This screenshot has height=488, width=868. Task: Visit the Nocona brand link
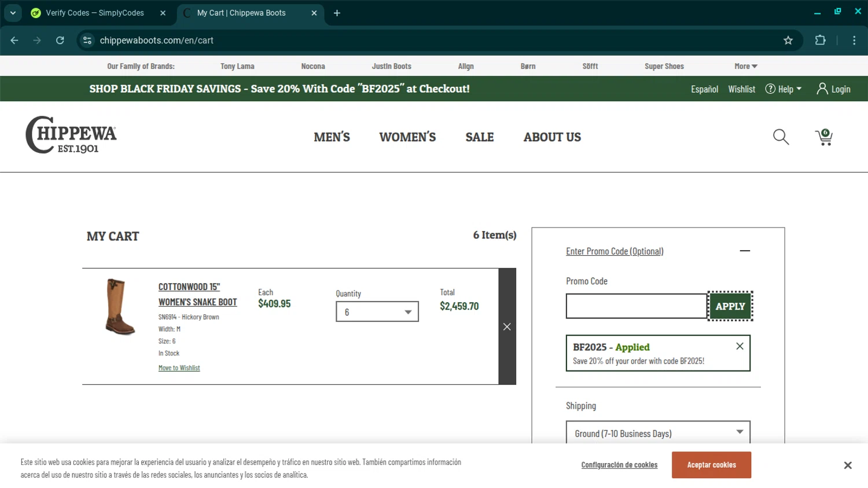coord(313,66)
